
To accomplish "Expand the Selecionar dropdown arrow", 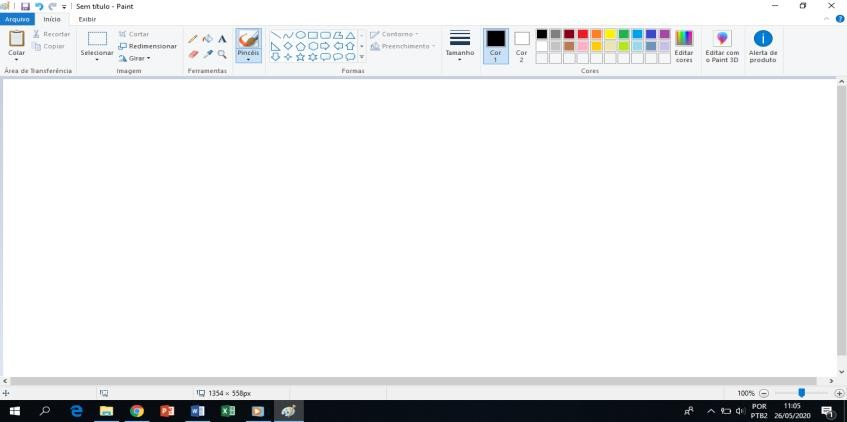I will (x=97, y=59).
